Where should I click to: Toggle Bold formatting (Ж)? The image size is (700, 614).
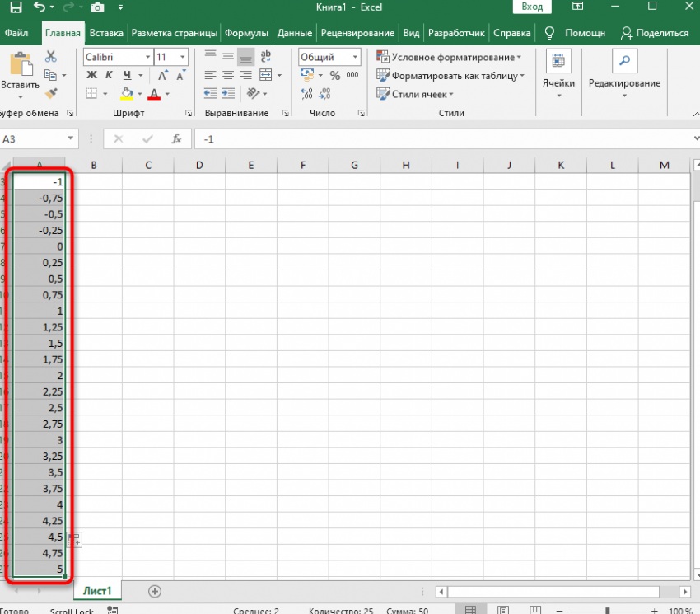click(x=92, y=76)
